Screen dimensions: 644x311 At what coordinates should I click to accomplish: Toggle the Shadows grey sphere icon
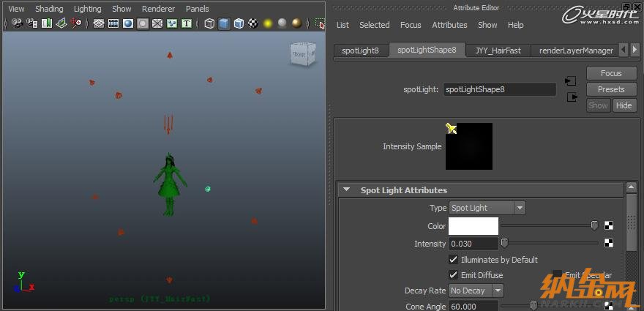(x=282, y=23)
